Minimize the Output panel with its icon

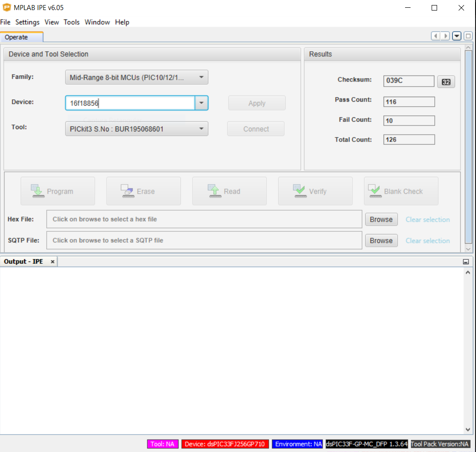coord(466,262)
